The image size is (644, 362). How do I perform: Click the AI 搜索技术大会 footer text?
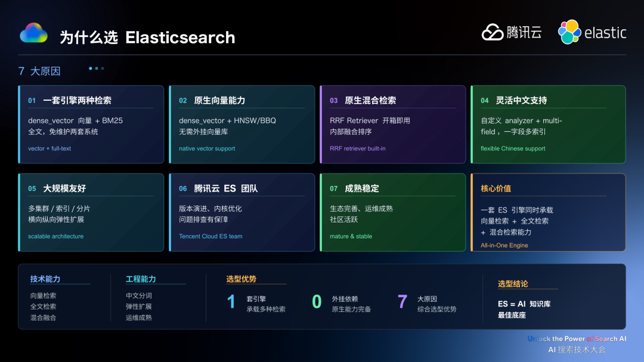[x=577, y=349]
